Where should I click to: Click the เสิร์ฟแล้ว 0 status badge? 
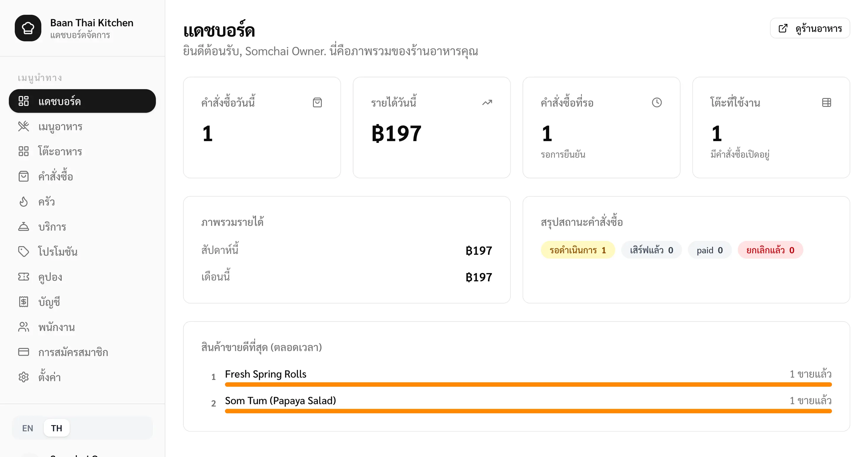[651, 250]
